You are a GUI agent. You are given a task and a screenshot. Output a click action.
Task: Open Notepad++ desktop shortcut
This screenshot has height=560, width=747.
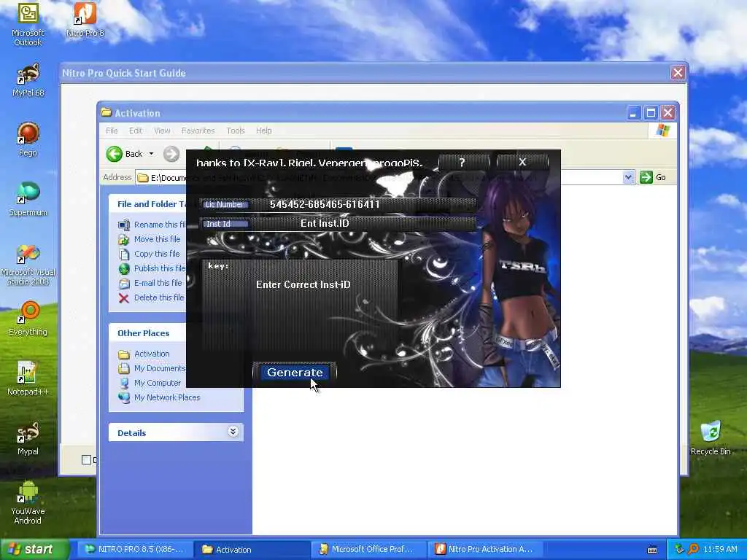28,378
